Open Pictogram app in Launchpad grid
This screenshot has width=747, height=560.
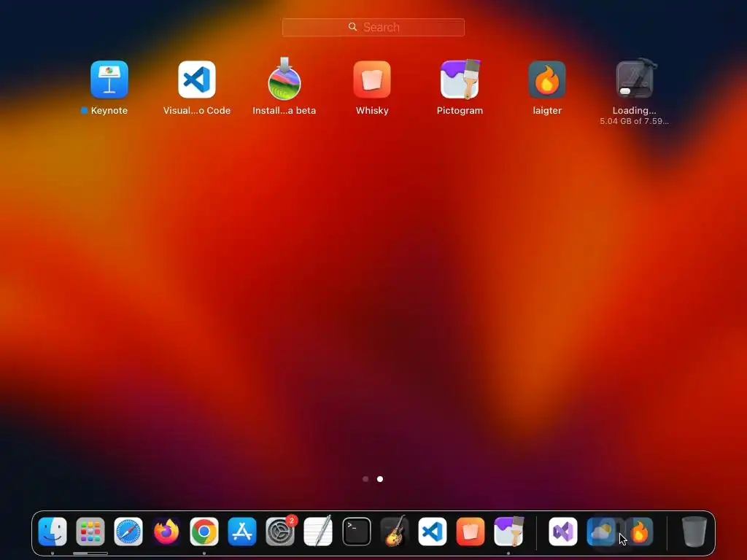click(x=460, y=79)
